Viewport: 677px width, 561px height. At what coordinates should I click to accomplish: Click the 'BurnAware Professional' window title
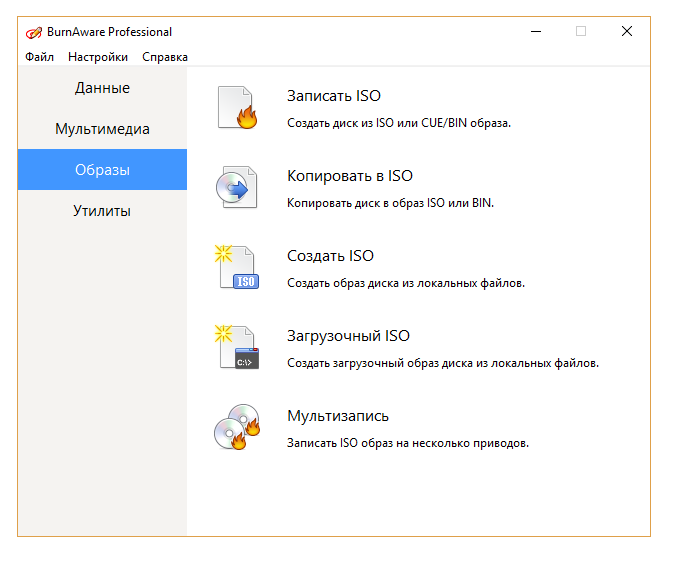tap(109, 32)
